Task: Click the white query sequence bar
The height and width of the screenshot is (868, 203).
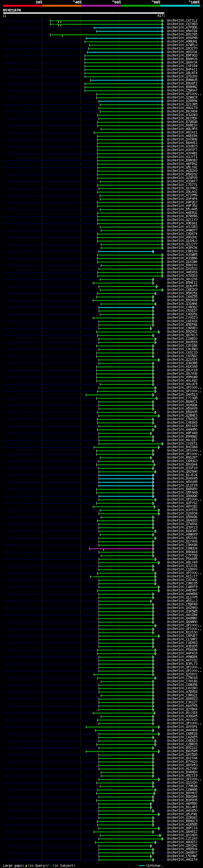Action: (83, 13)
